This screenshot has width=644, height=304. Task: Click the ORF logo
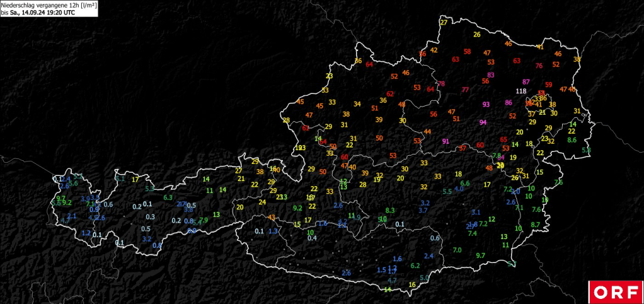[x=616, y=292]
